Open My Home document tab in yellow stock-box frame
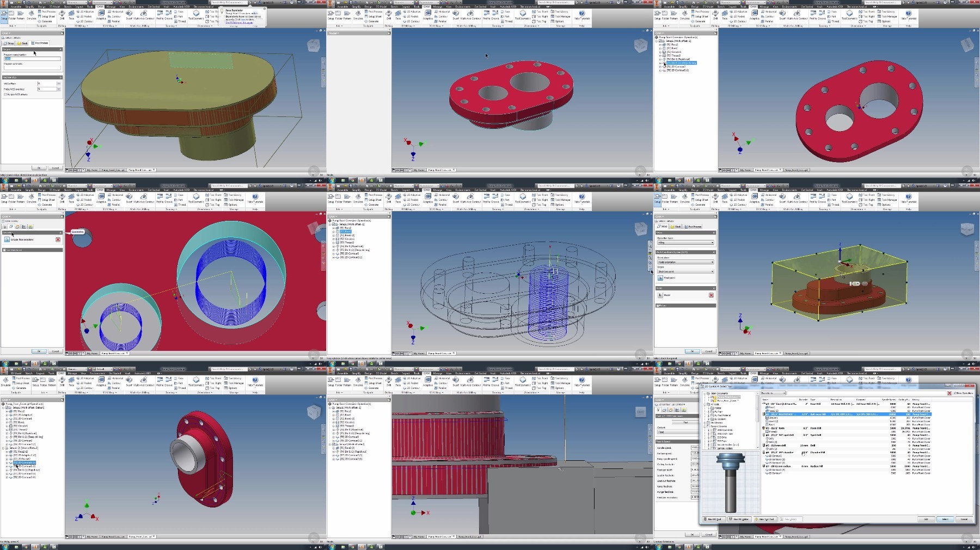 click(x=746, y=353)
